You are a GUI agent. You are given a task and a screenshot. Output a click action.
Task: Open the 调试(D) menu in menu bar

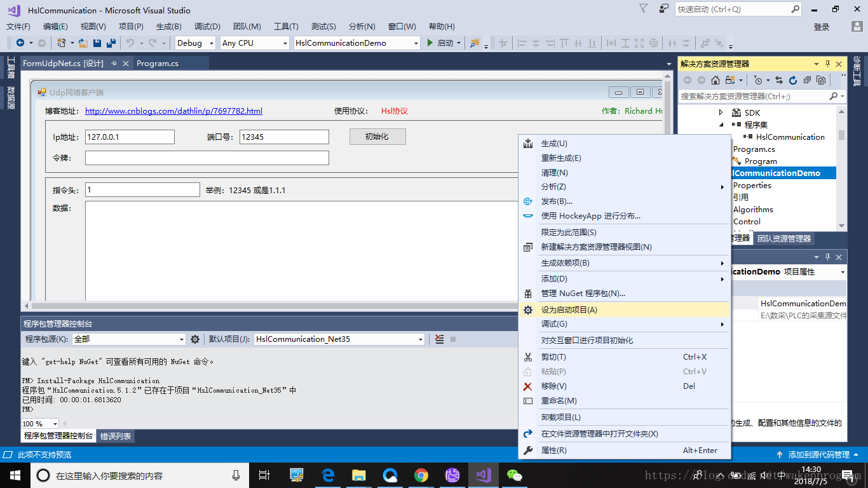(207, 26)
